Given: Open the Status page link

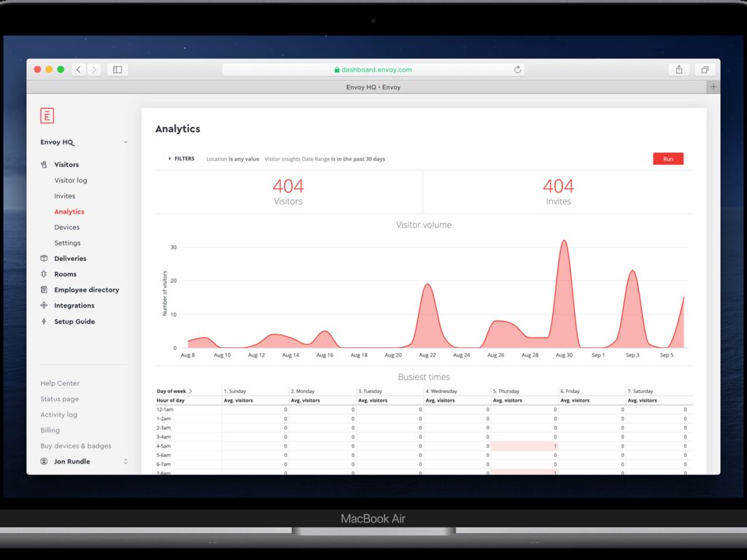Looking at the screenshot, I should [60, 399].
